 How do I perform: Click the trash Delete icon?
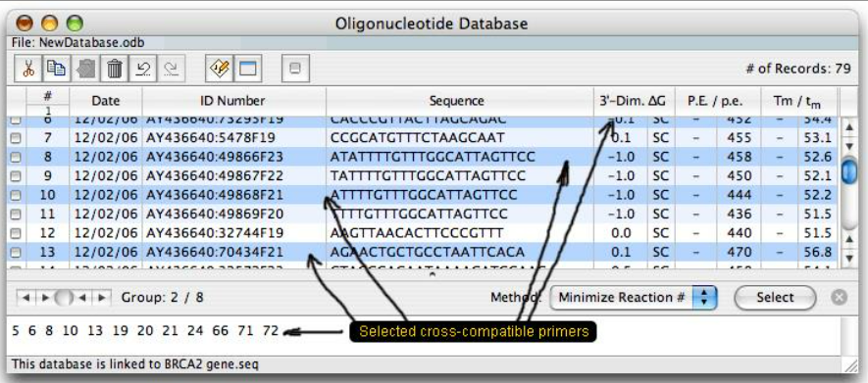pos(114,69)
